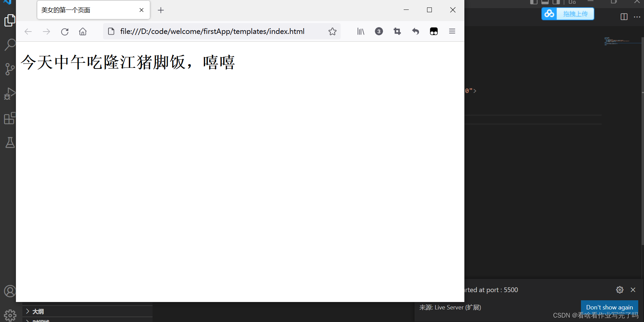The height and width of the screenshot is (322, 644).
Task: Reload the browser page
Action: pyautogui.click(x=65, y=32)
